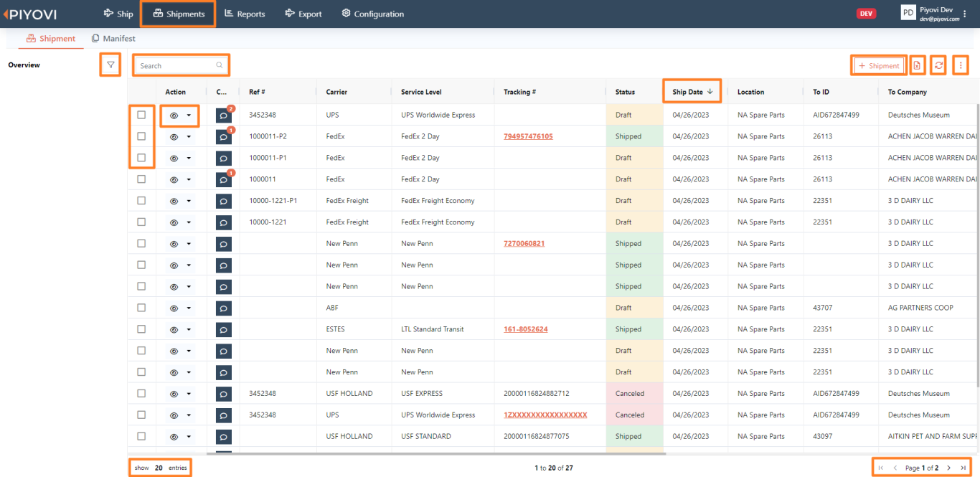Open the Configuration menu
Image resolution: width=980 pixels, height=477 pixels.
(x=373, y=14)
